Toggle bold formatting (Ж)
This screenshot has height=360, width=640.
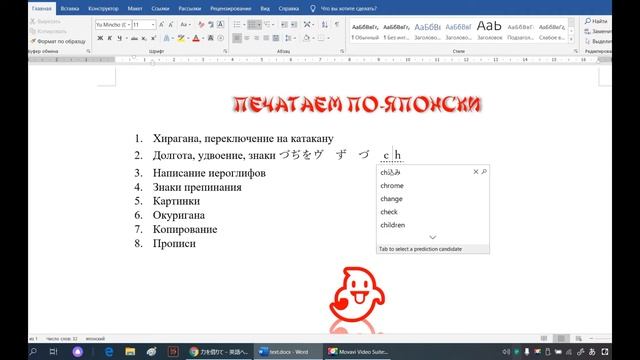tap(100, 38)
